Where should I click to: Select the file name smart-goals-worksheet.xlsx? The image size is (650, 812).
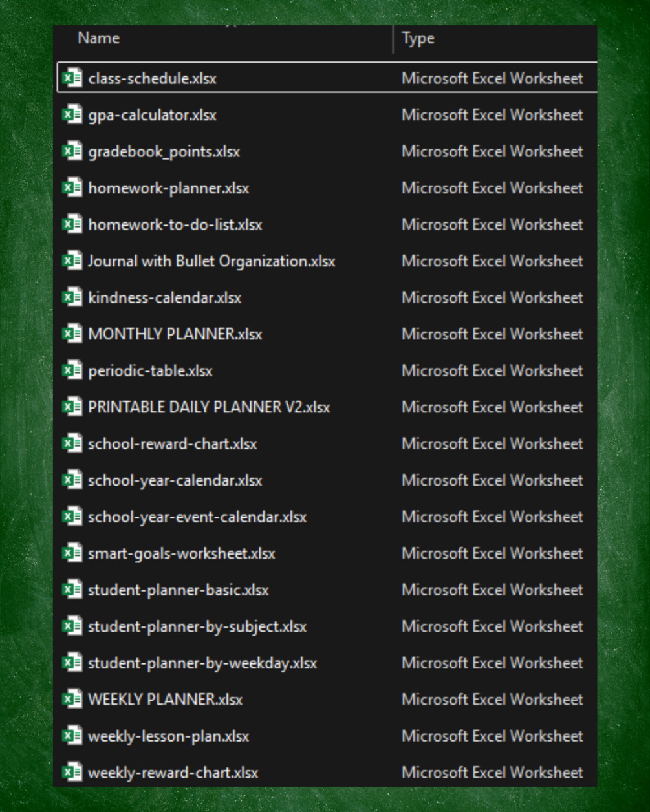pos(182,553)
